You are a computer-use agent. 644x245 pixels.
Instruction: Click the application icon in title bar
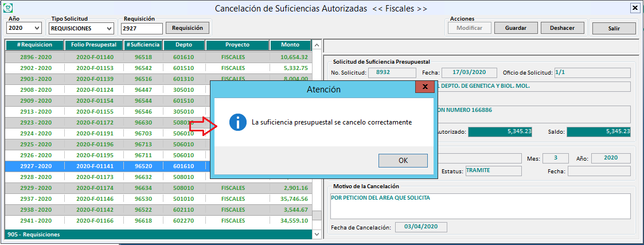[7, 8]
